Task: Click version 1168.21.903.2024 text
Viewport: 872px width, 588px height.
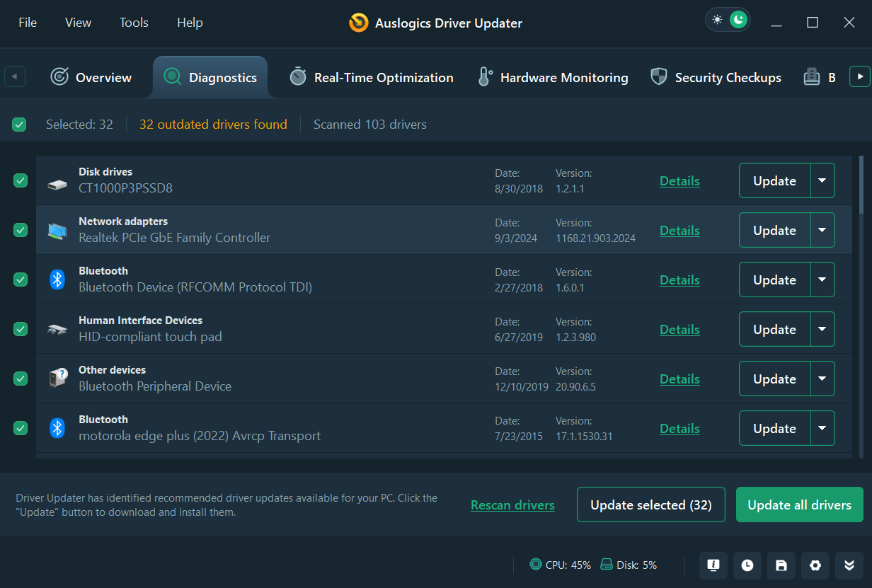Action: (x=595, y=238)
